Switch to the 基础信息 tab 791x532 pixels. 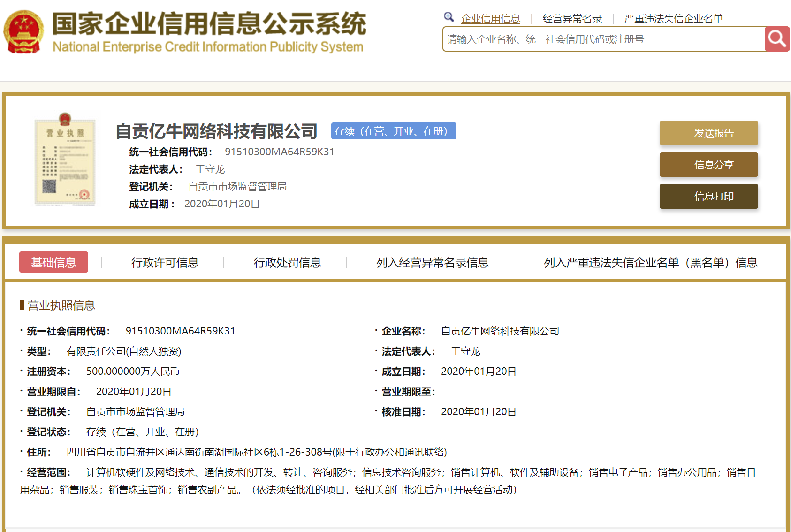click(x=53, y=262)
